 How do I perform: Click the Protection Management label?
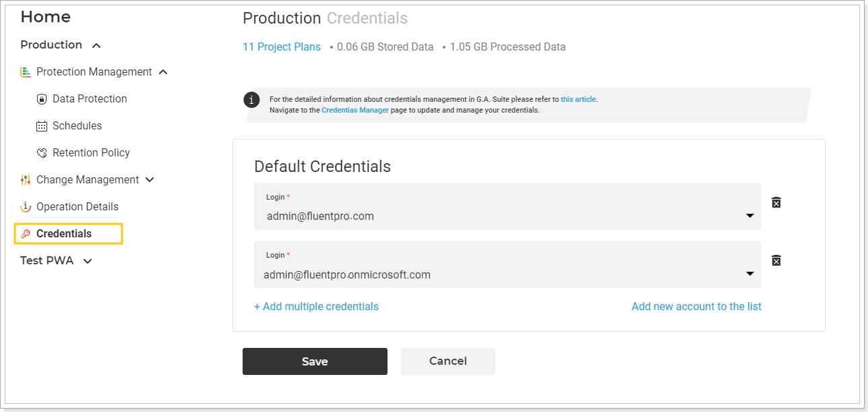click(94, 72)
